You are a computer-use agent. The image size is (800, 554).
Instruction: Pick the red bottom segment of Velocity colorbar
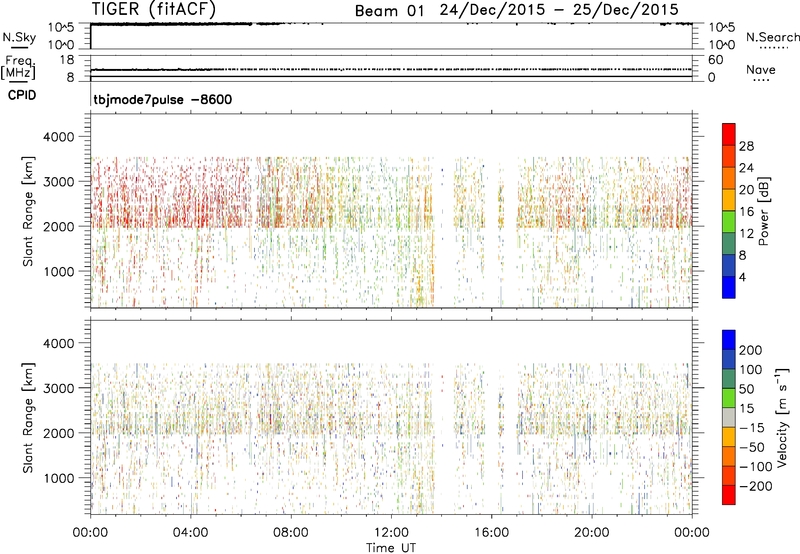[729, 495]
